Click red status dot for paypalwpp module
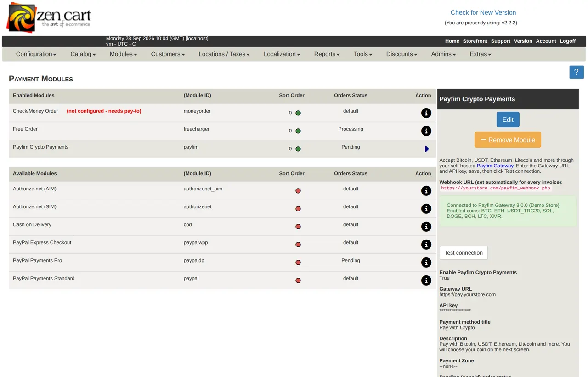588x377 pixels. (x=298, y=245)
